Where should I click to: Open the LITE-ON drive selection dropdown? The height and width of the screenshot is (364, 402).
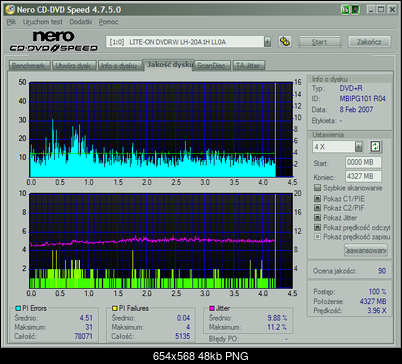(267, 42)
